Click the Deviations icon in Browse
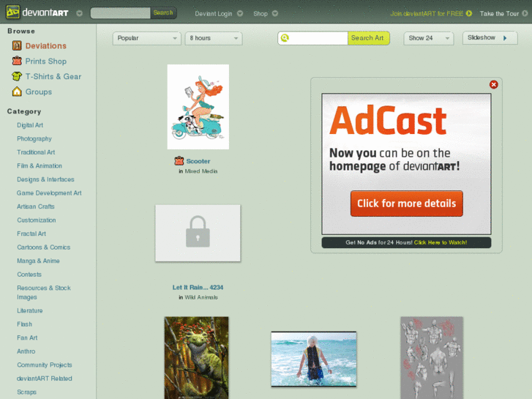The height and width of the screenshot is (399, 532). click(x=17, y=45)
